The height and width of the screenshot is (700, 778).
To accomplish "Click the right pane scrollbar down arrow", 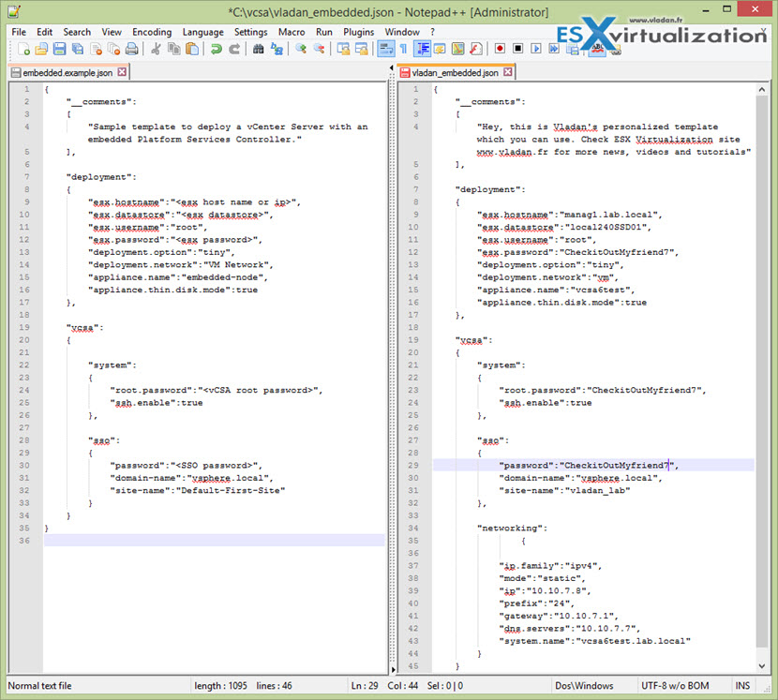I will (762, 666).
